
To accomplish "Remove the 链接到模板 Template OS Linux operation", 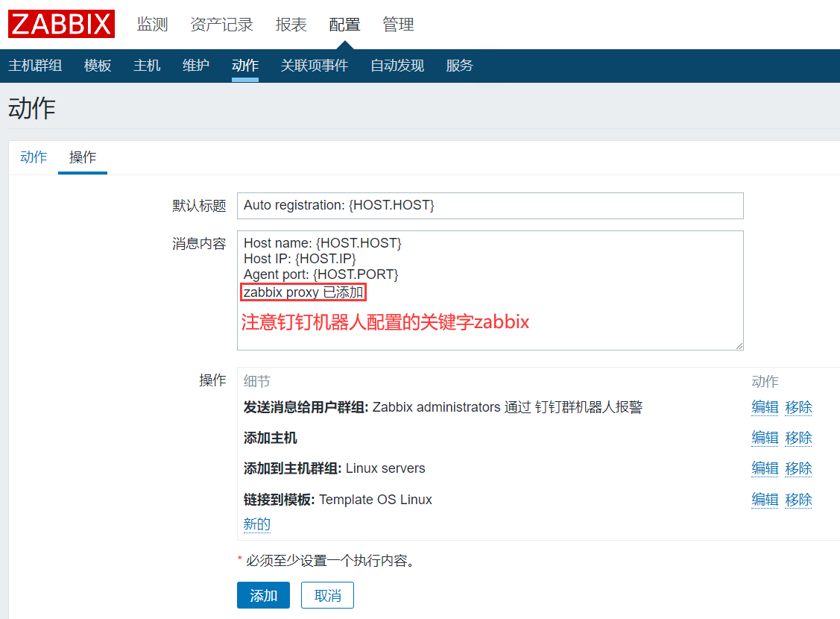I will [798, 500].
